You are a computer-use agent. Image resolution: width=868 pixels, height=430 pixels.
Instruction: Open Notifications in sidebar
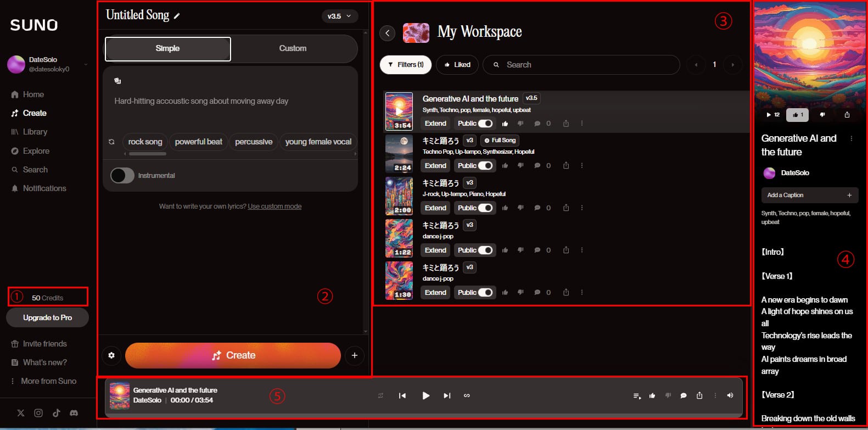(x=38, y=188)
